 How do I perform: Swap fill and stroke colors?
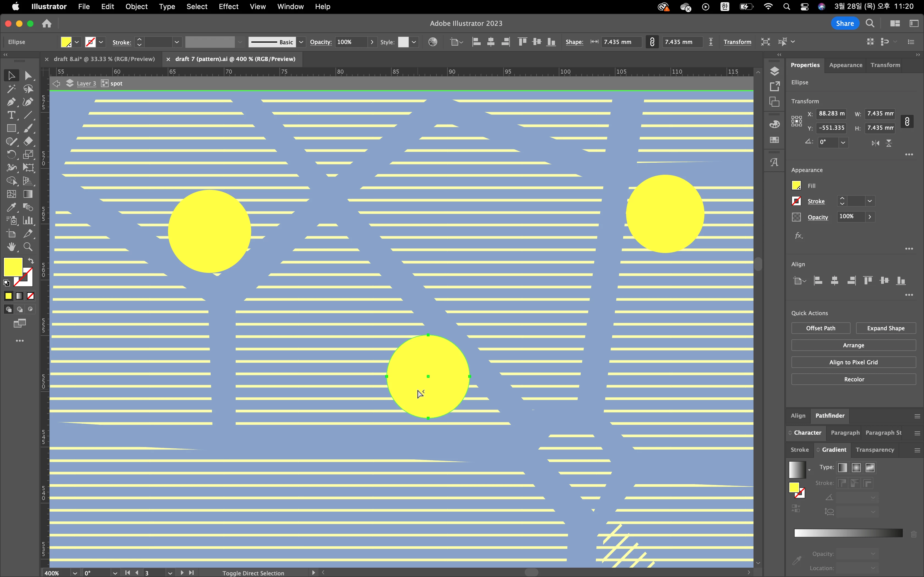(31, 261)
